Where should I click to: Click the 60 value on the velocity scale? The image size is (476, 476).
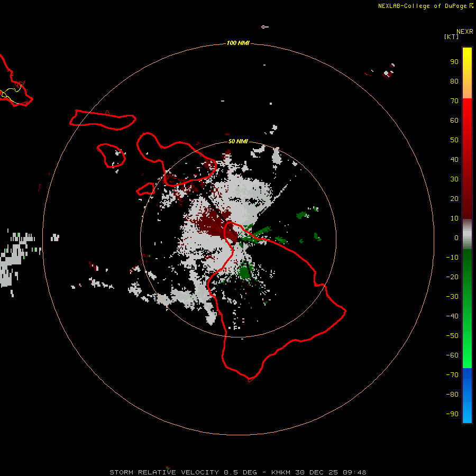coord(454,121)
